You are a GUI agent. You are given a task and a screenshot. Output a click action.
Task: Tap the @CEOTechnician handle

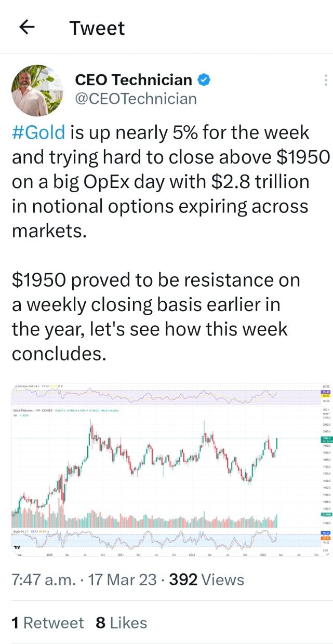pyautogui.click(x=136, y=99)
